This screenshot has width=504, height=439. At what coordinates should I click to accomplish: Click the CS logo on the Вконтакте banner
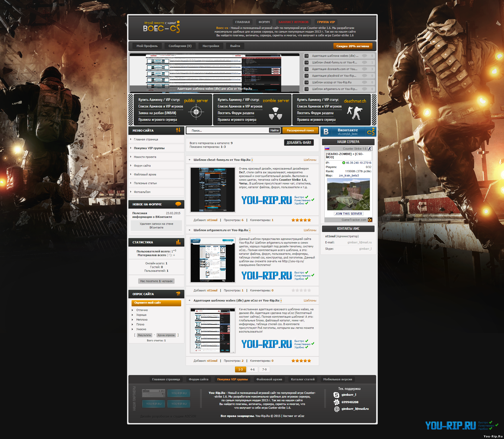(x=371, y=132)
